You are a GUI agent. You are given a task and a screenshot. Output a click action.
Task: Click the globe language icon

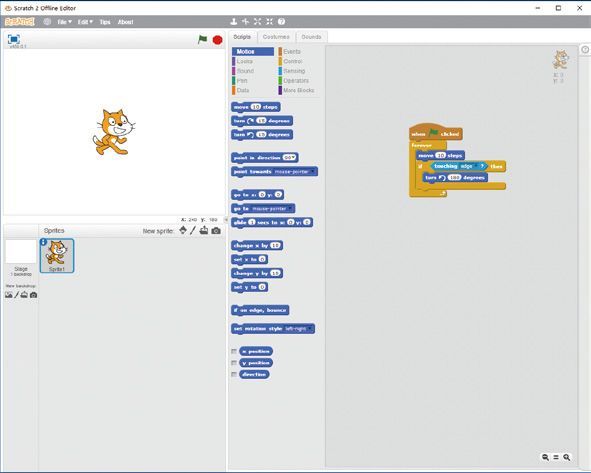coord(47,22)
